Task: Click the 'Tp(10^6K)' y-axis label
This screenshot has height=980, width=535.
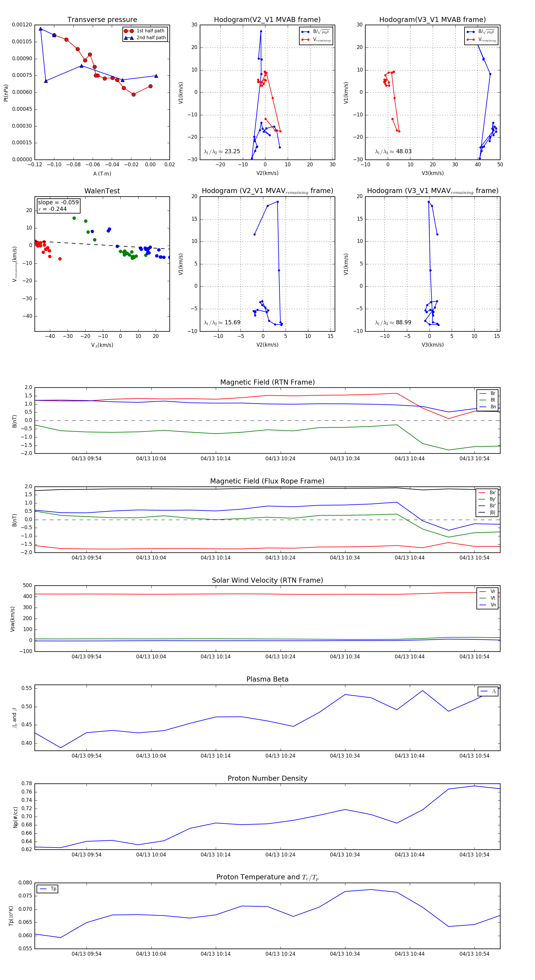Action: (x=11, y=916)
